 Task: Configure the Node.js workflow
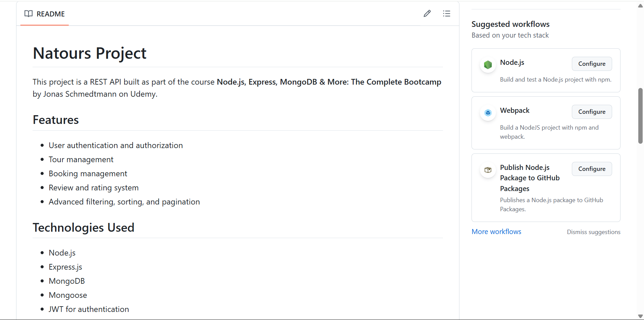[592, 64]
